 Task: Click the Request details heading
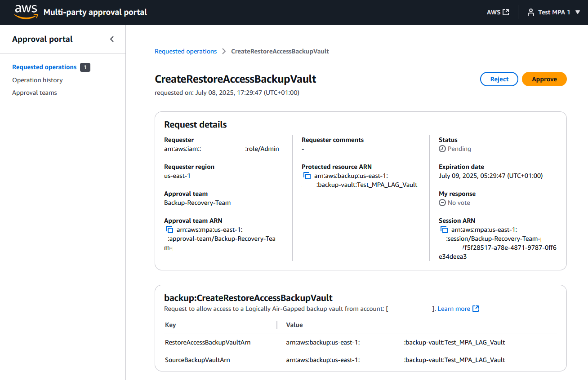click(x=196, y=124)
